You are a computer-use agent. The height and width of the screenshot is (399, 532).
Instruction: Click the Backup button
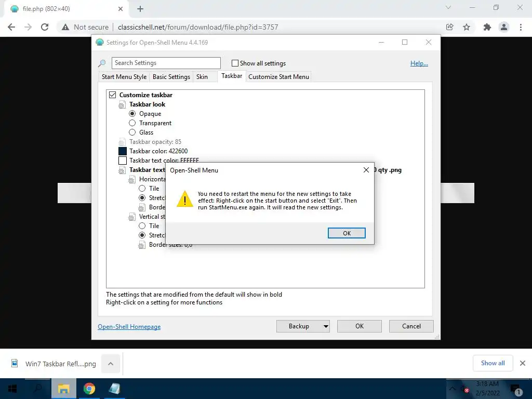point(299,326)
